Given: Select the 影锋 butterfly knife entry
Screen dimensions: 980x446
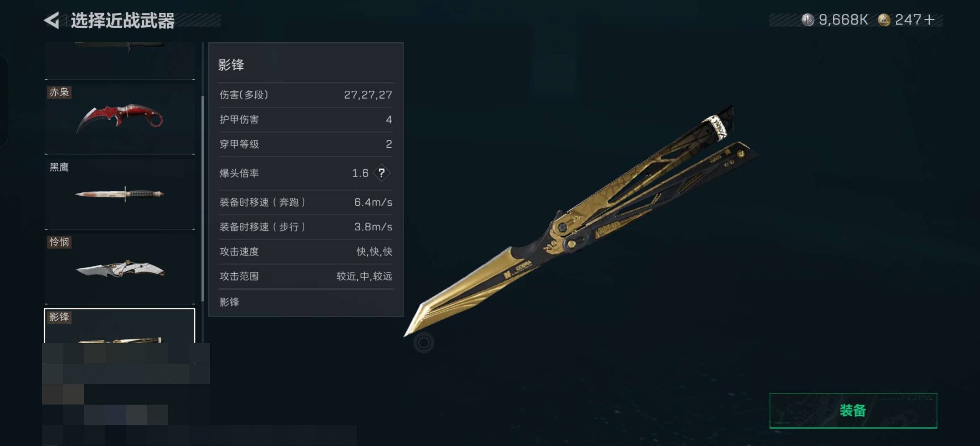Looking at the screenshot, I should [120, 326].
